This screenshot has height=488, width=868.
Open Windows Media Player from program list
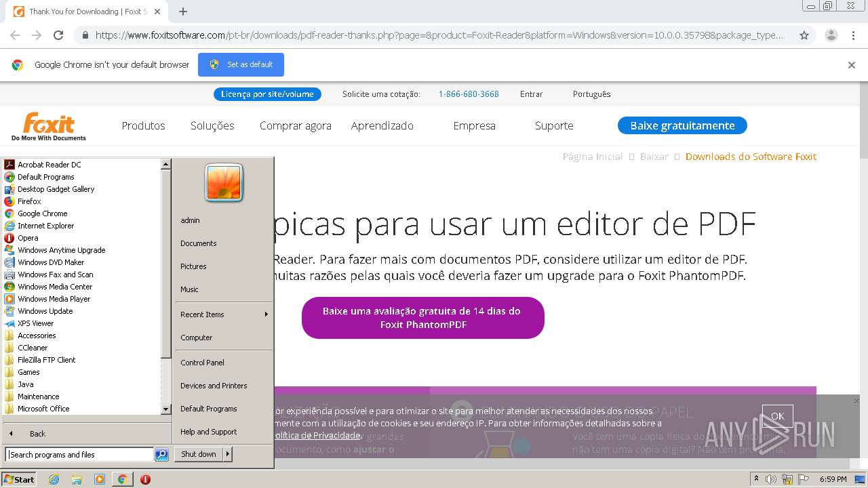coord(54,299)
